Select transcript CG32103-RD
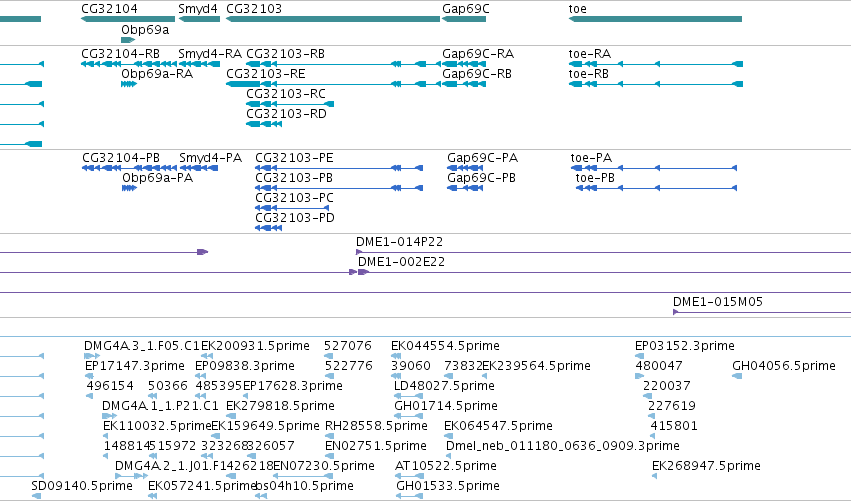The height and width of the screenshot is (501, 851). click(x=287, y=114)
